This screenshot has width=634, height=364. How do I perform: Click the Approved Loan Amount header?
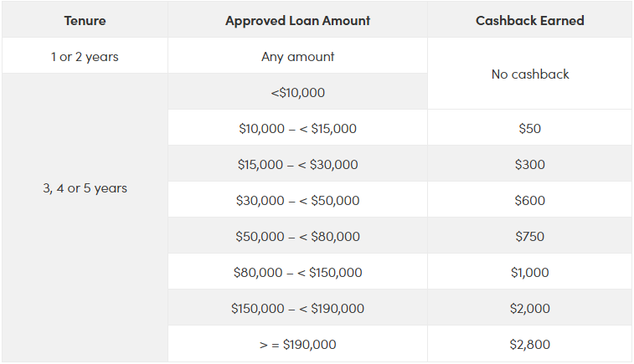point(297,21)
